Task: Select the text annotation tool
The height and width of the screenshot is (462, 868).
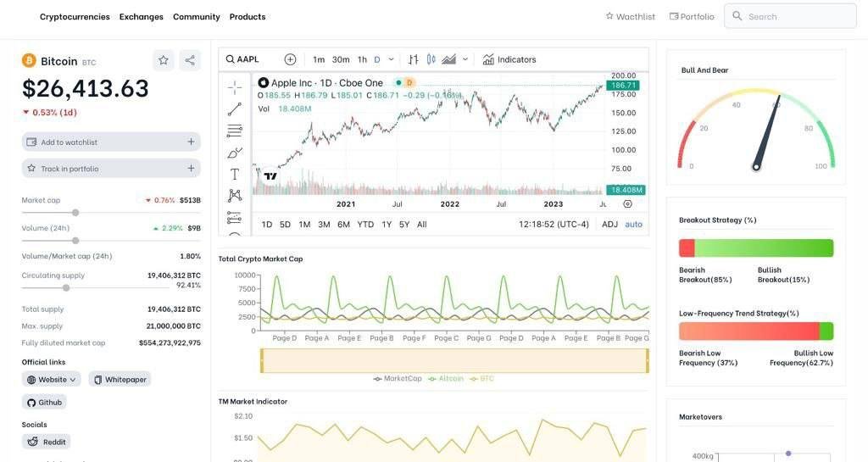Action: click(235, 175)
